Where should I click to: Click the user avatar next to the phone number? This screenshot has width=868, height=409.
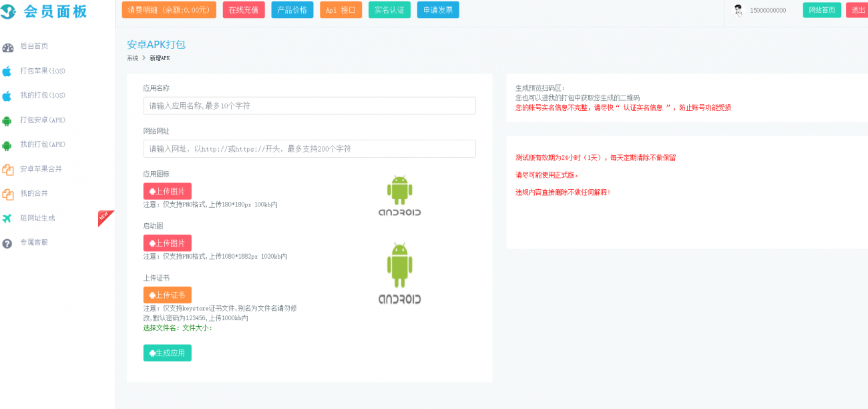click(x=740, y=9)
